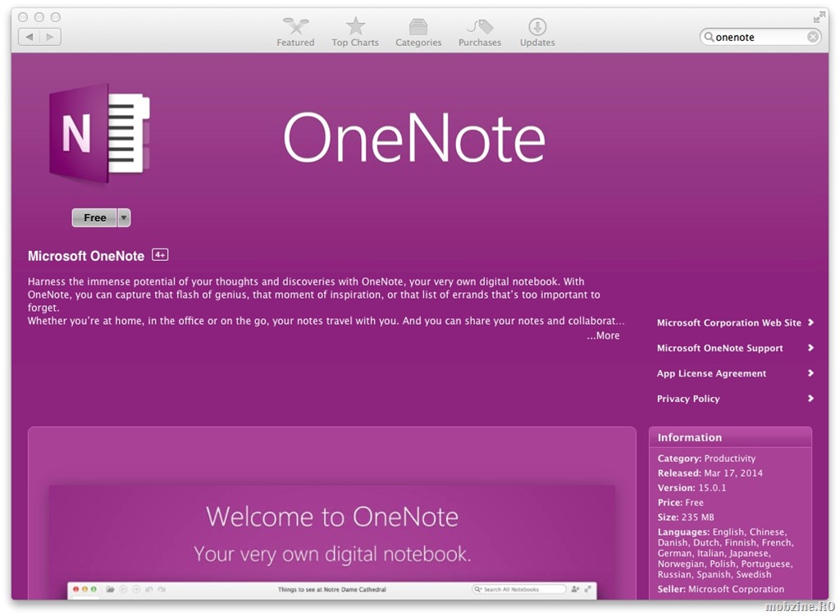Open Microsoft Corporation Web Site link
Image resolution: width=840 pixels, height=616 pixels.
click(728, 323)
